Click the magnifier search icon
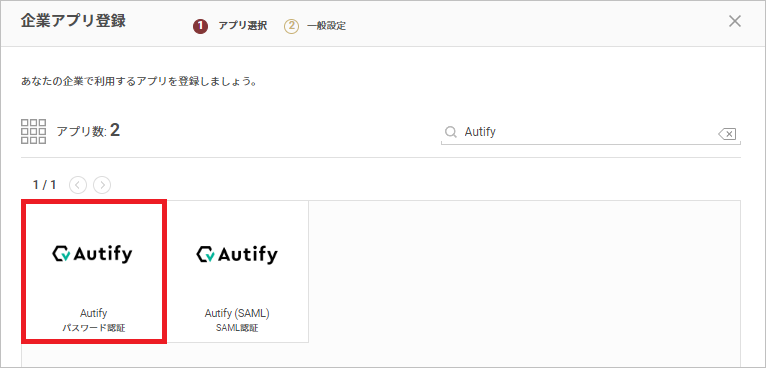This screenshot has height=368, width=766. coord(450,132)
